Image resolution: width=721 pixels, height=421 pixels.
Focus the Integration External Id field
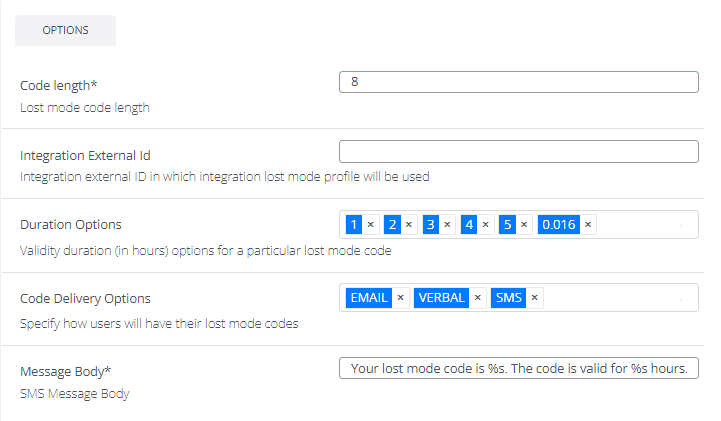(518, 152)
